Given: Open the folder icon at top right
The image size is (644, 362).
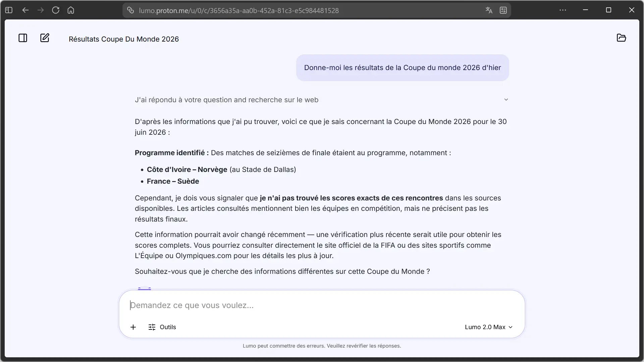Looking at the screenshot, I should click(621, 38).
